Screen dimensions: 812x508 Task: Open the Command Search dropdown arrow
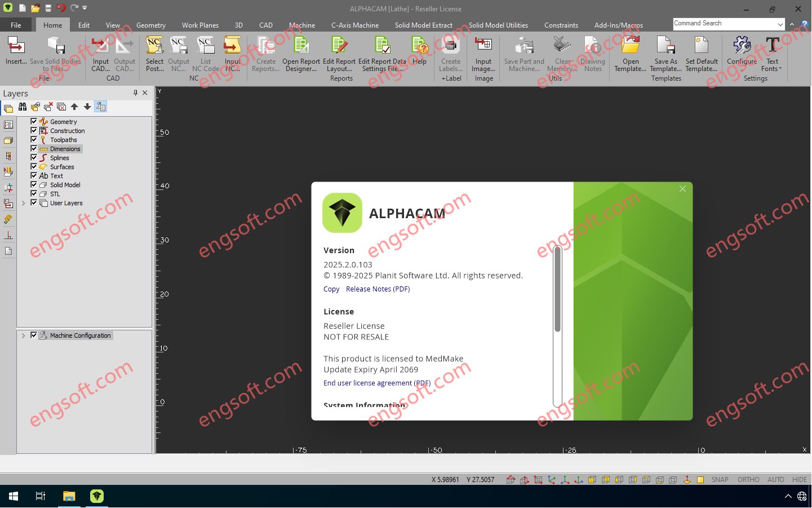pos(780,24)
